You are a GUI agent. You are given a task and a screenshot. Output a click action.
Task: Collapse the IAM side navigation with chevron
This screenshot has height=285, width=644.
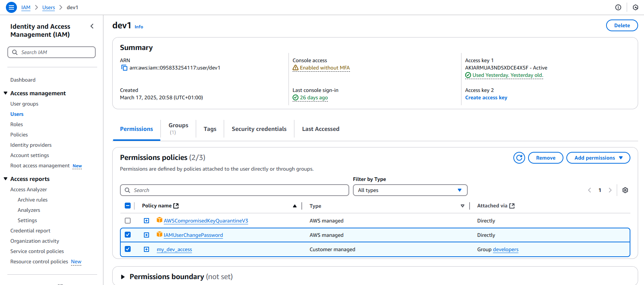tap(92, 26)
